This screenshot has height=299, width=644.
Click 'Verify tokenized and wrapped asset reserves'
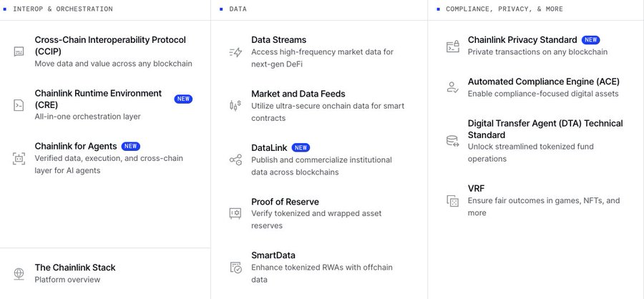(x=316, y=220)
